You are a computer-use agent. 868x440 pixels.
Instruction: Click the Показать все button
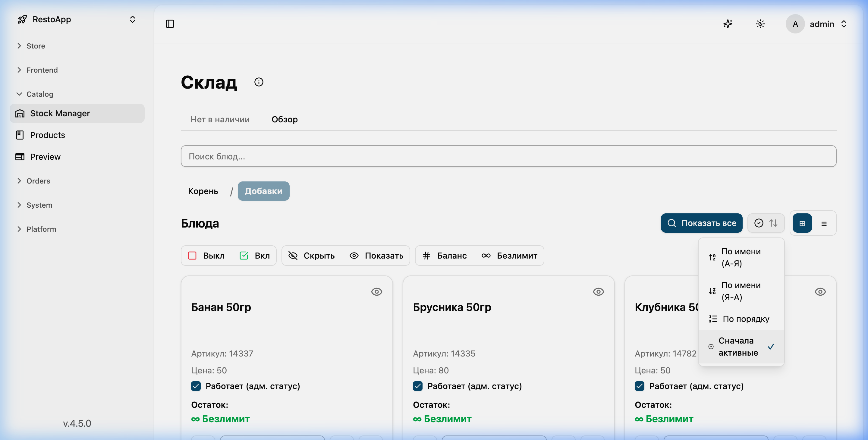click(701, 223)
